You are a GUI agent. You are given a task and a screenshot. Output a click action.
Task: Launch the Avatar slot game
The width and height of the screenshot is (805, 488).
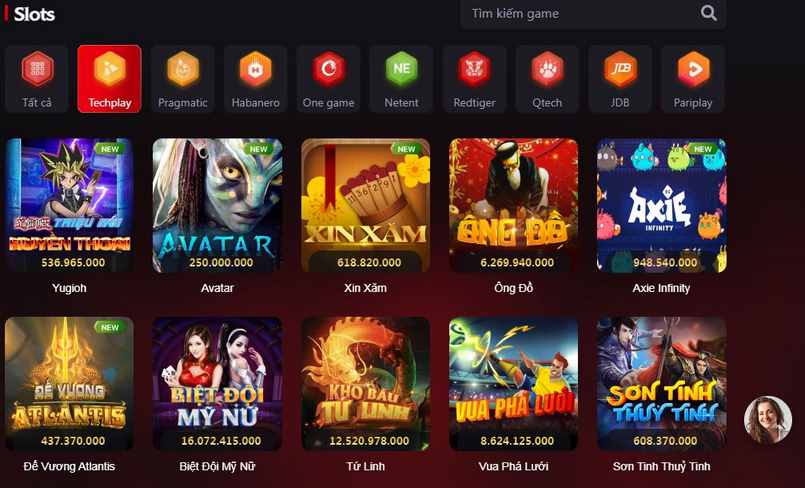pos(217,205)
